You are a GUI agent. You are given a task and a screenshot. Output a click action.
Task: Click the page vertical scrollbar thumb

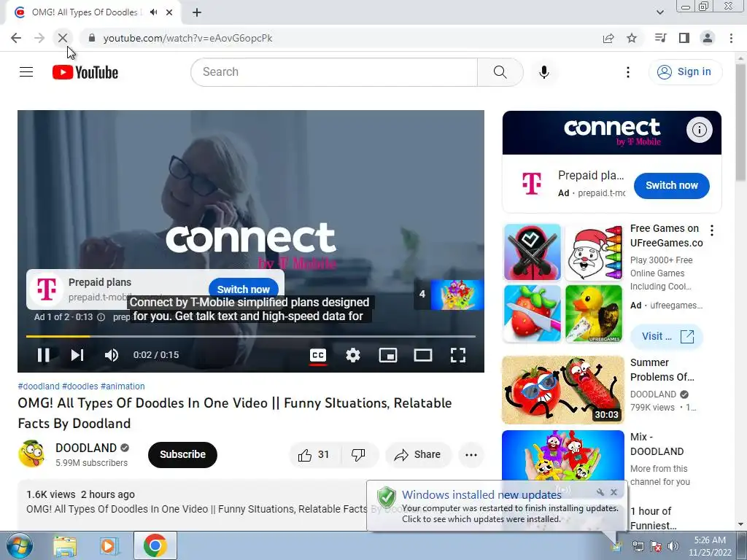point(741,122)
